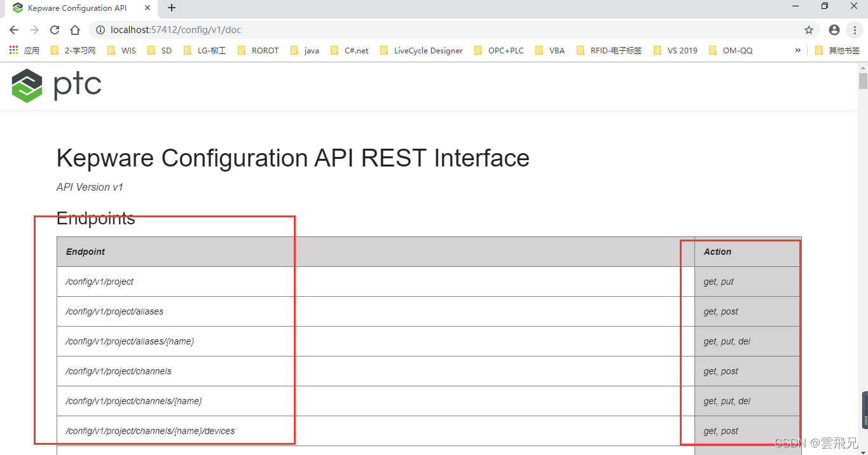The height and width of the screenshot is (455, 868).
Task: Open the SD bookmark folder
Action: 159,50
